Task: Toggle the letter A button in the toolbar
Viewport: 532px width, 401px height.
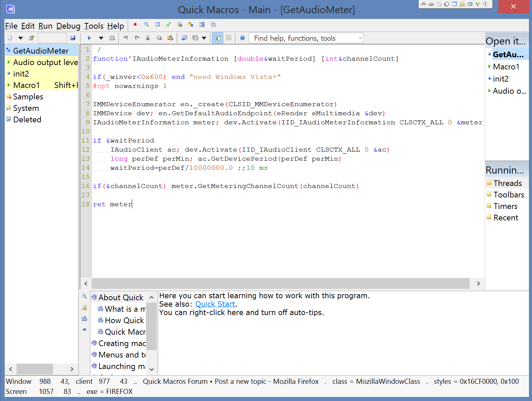Action: tap(229, 38)
